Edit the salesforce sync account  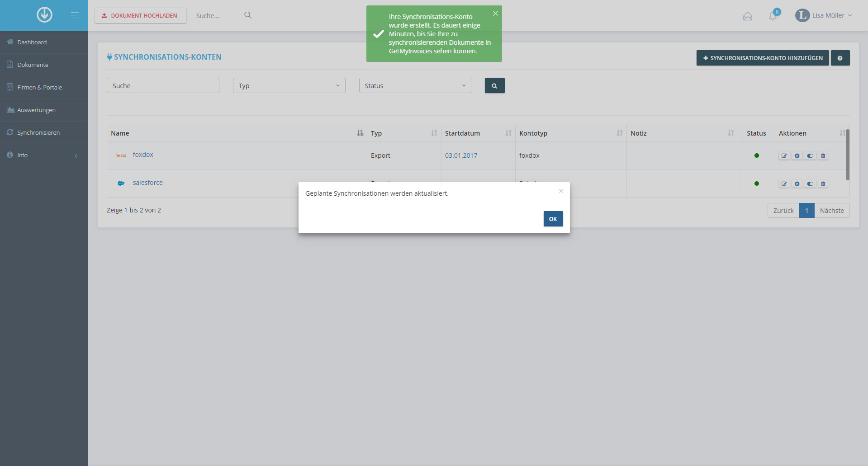pyautogui.click(x=784, y=184)
